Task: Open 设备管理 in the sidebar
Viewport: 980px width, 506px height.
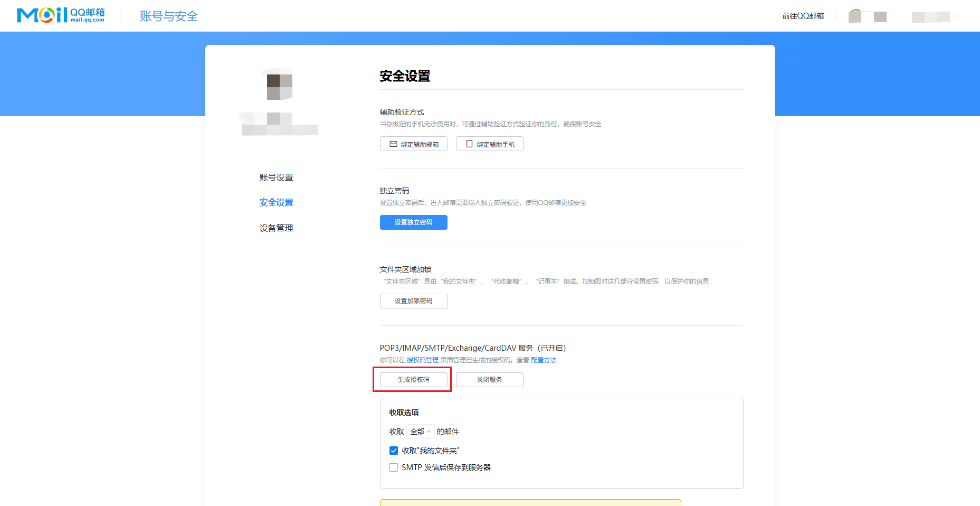Action: [x=276, y=228]
